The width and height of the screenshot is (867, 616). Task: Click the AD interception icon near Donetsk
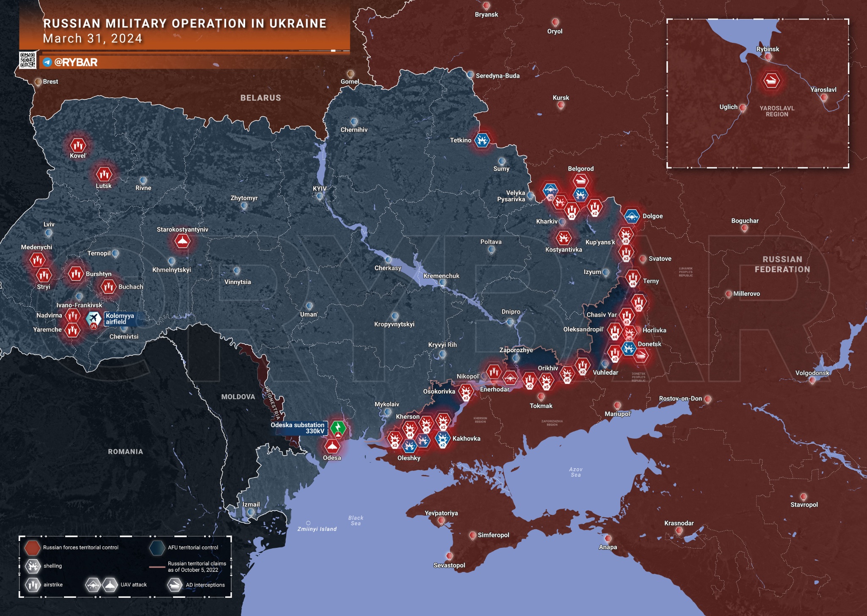point(642,355)
